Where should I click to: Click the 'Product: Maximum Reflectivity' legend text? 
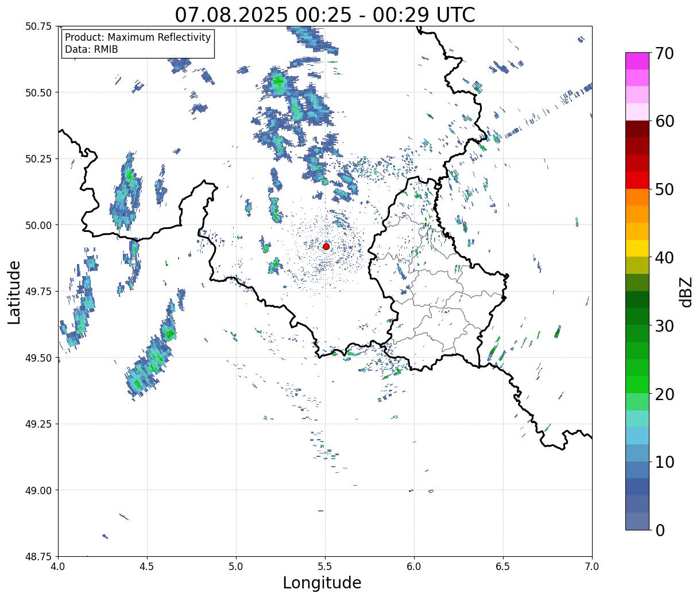[138, 37]
